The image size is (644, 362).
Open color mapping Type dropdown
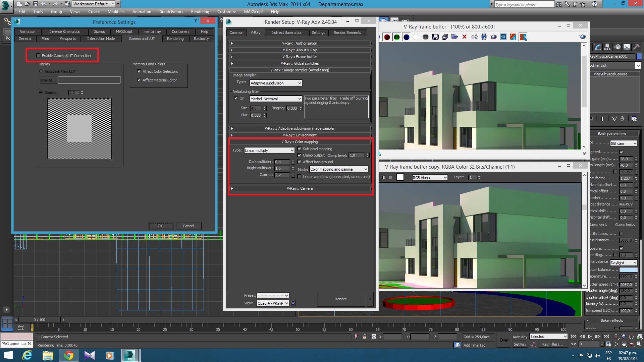(269, 150)
